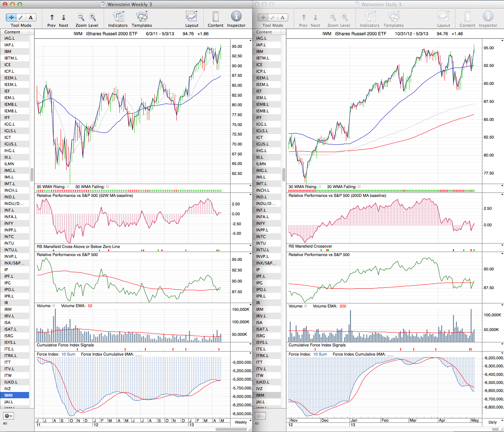The height and width of the screenshot is (432, 504).
Task: Toggle the Content sidebar in Weekly toolbar
Action: (215, 17)
